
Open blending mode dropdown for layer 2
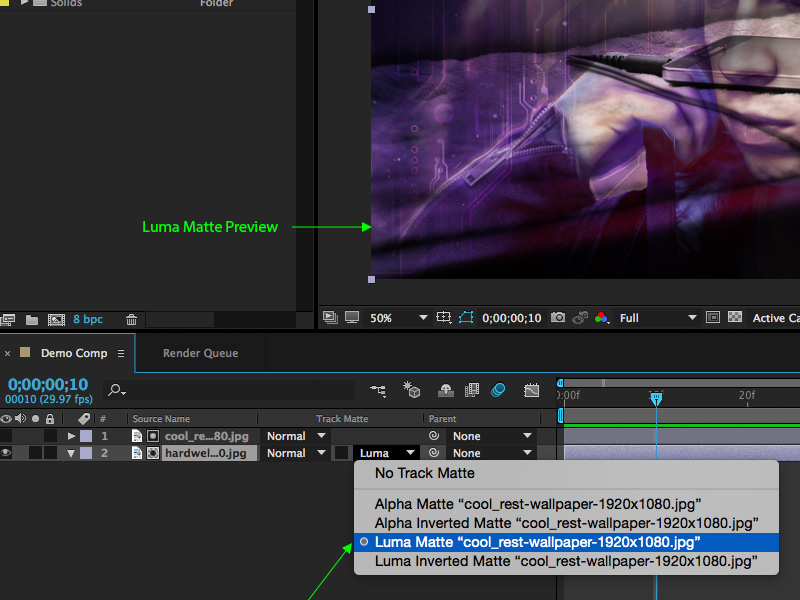tap(296, 453)
